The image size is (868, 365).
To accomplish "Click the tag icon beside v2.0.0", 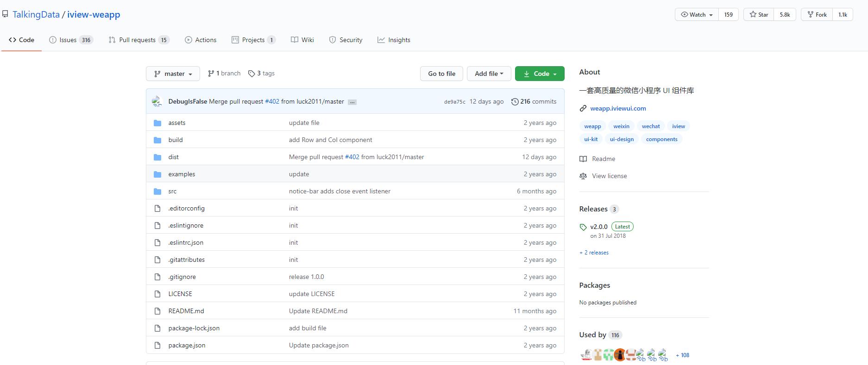I will click(583, 227).
